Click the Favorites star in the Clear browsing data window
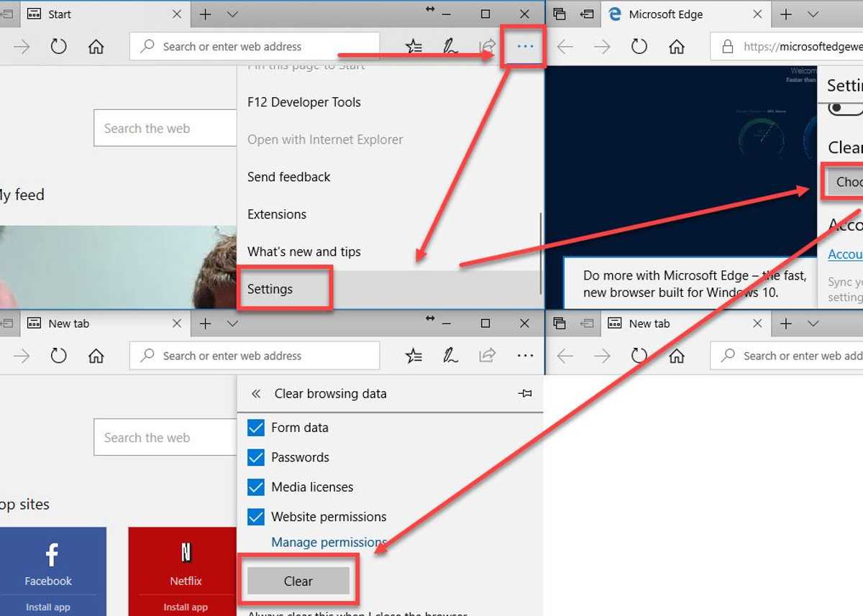Viewport: 863px width, 616px height. tap(414, 356)
